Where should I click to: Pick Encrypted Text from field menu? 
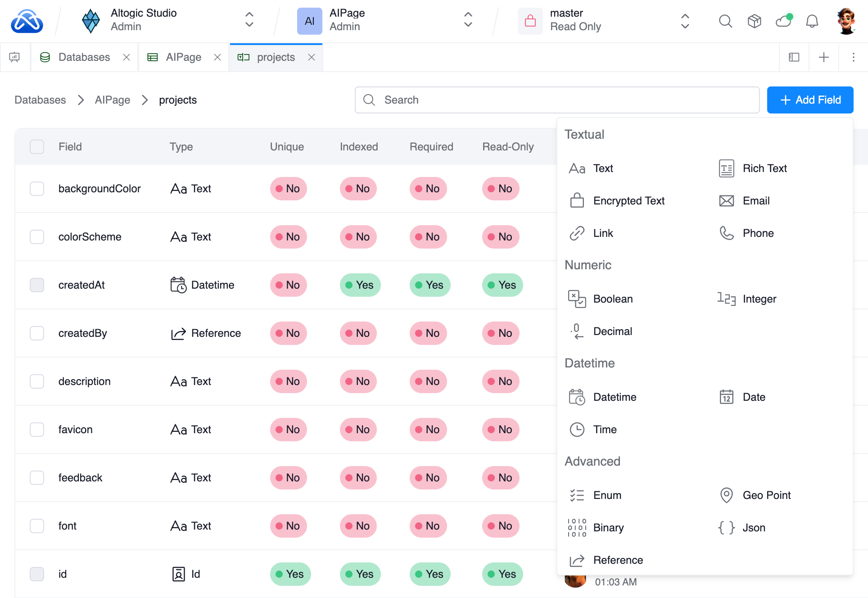(x=628, y=200)
